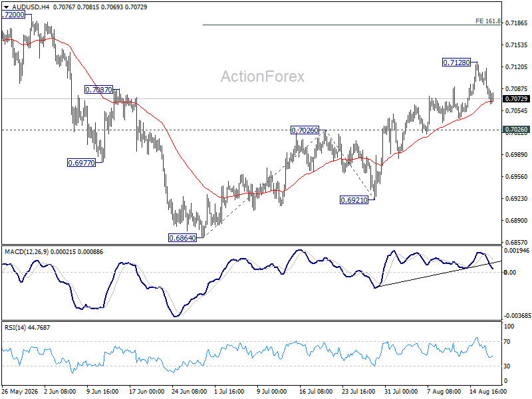This screenshot has height=399, width=532.
Task: Select the 0.72000 price label
Action: pyautogui.click(x=13, y=15)
